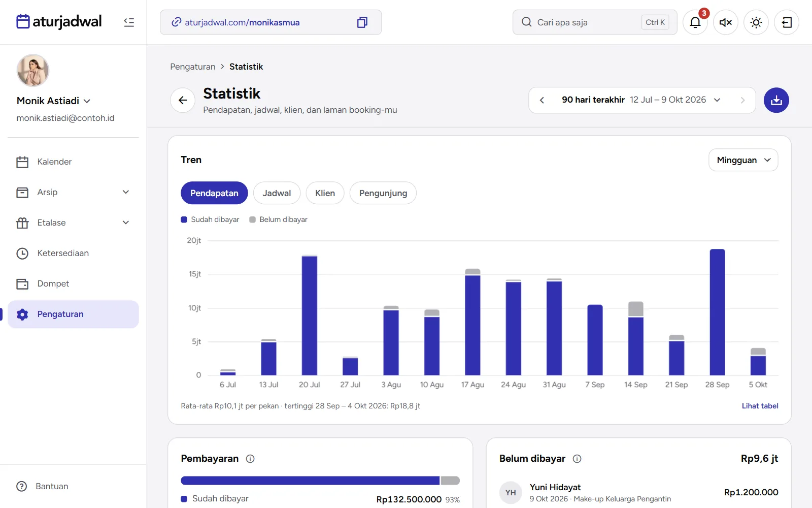Select the Pendapatan trend tab

pyautogui.click(x=214, y=193)
